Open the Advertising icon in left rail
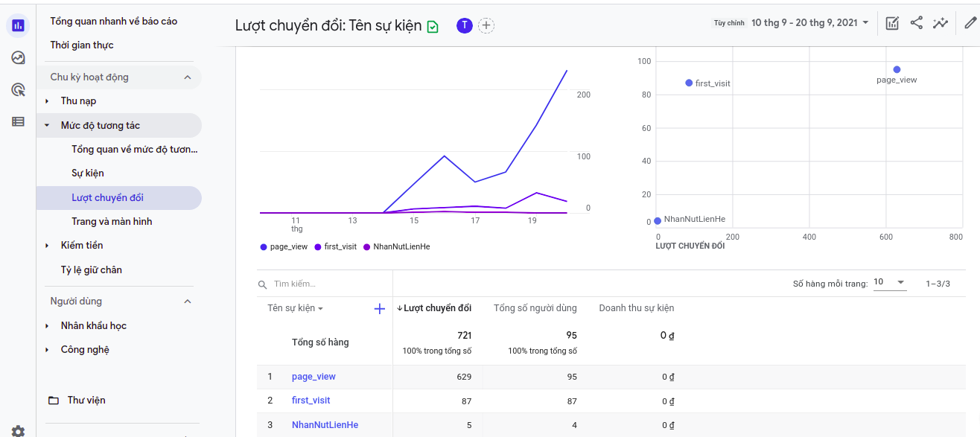 [18, 89]
